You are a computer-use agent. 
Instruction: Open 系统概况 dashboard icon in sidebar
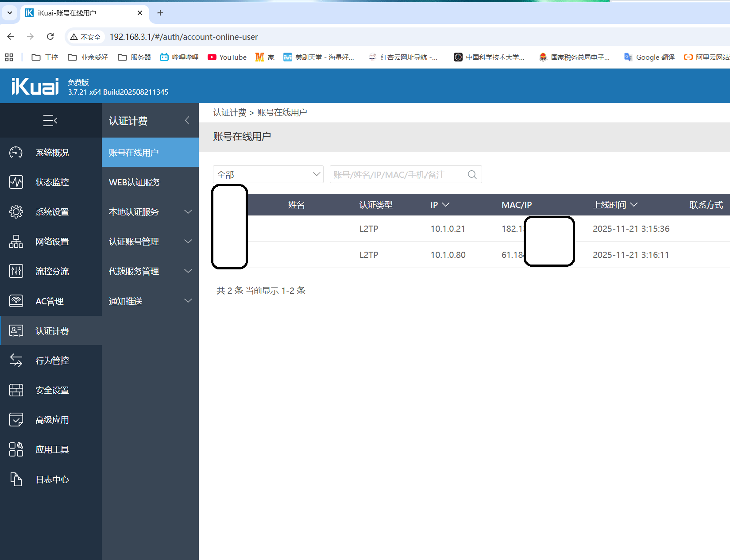pos(16,153)
